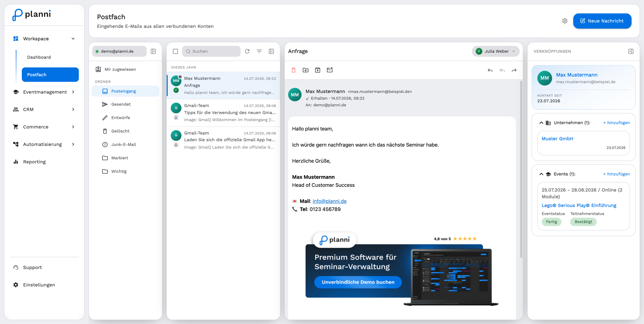Reply to the email using reply arrow
This screenshot has width=644, height=324.
[490, 70]
